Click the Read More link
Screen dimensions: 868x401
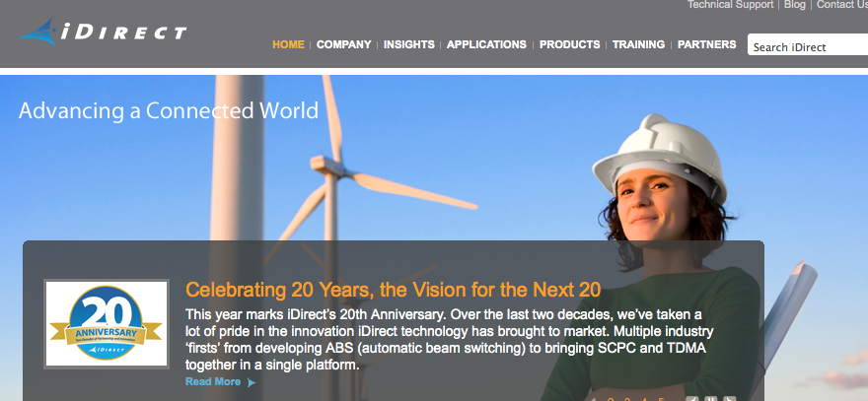[x=213, y=381]
